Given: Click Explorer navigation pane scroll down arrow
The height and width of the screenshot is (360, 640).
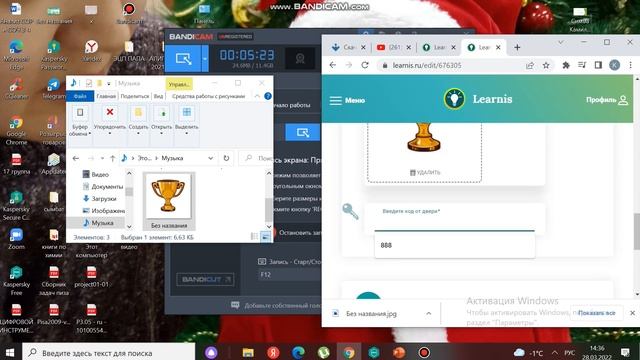Looking at the screenshot, I should click(129, 226).
